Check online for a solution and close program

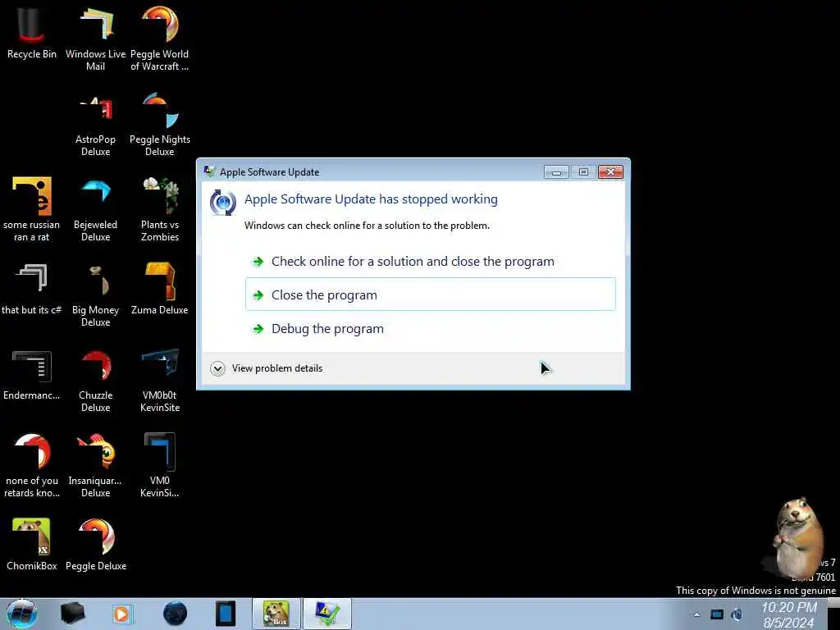click(431, 262)
